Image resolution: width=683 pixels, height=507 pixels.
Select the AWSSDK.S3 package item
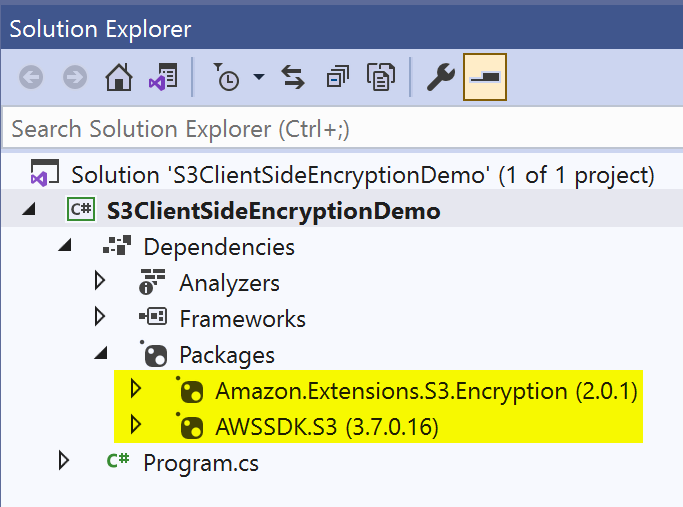click(x=326, y=426)
